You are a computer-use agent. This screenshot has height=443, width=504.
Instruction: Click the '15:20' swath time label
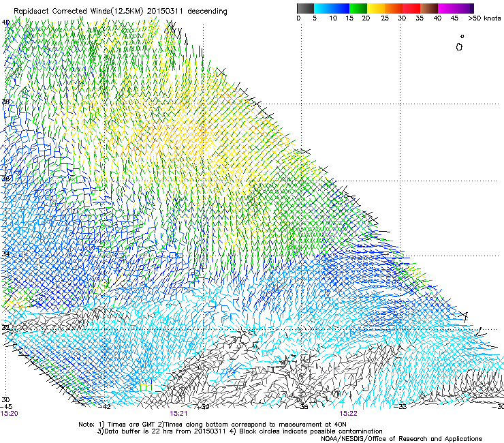click(x=9, y=414)
